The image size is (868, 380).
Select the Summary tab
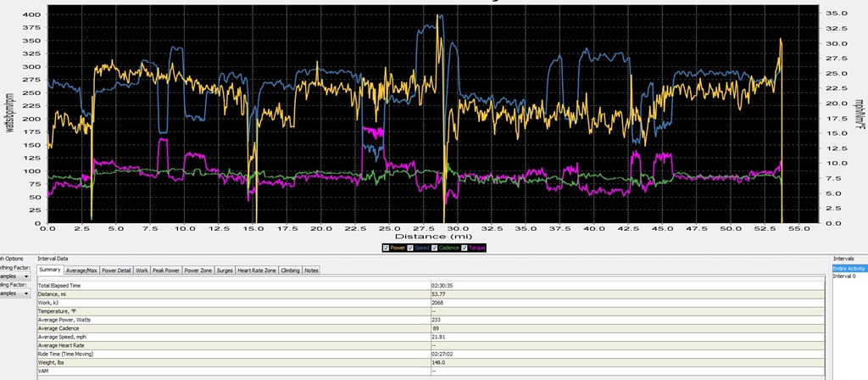point(50,270)
